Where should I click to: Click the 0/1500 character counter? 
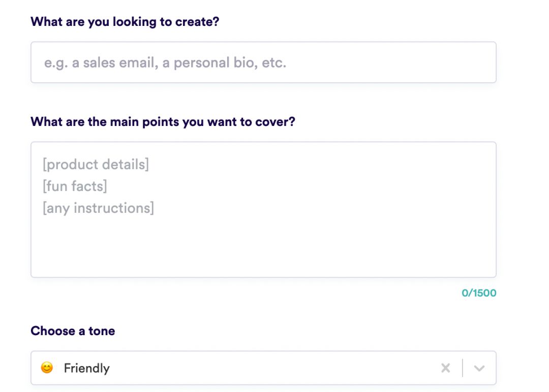pyautogui.click(x=479, y=293)
